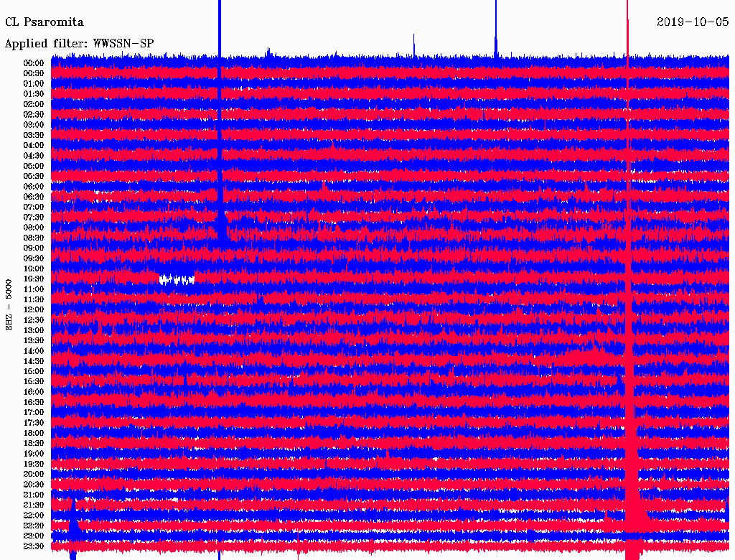
Task: Click the 08:00 time label
Action: coord(34,228)
